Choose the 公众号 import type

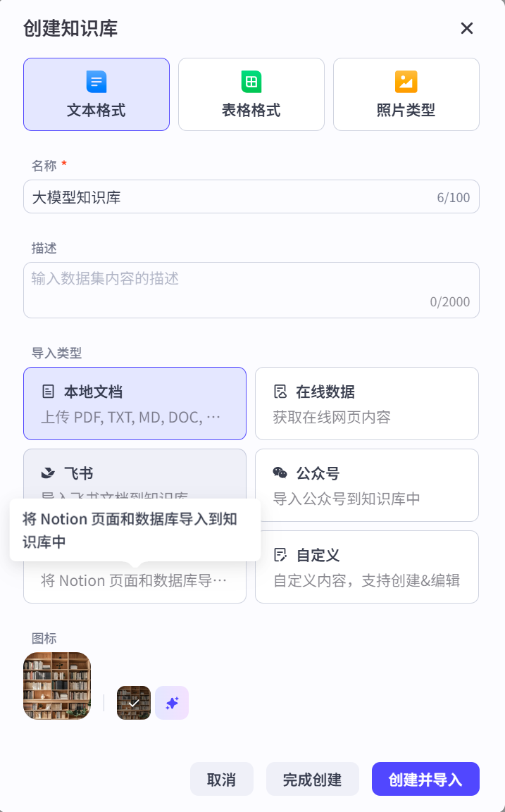366,485
